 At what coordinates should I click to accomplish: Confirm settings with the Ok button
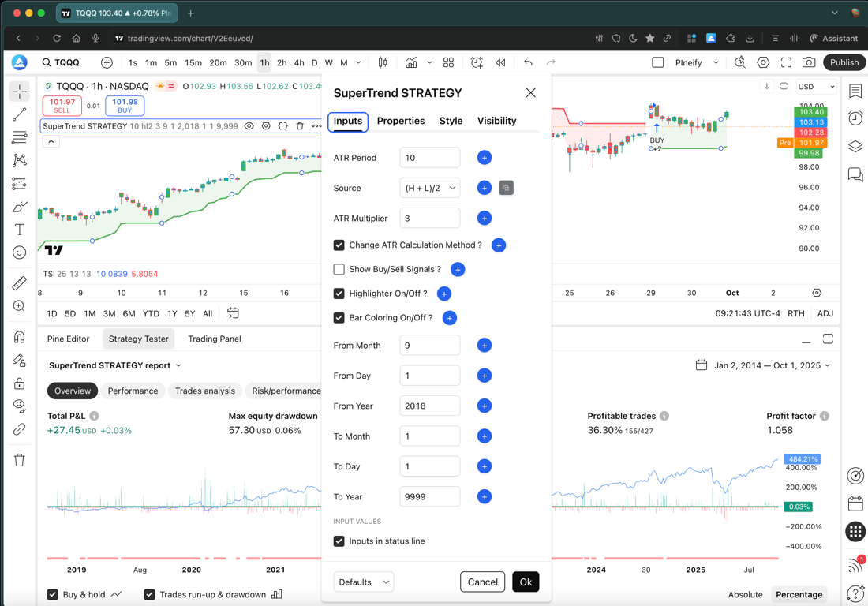tap(526, 582)
